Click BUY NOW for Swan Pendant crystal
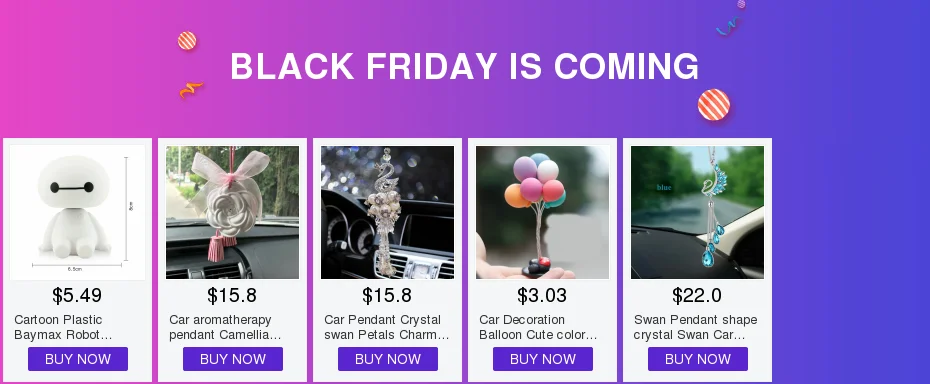Screen dimensions: 930x384 pyautogui.click(x=698, y=359)
